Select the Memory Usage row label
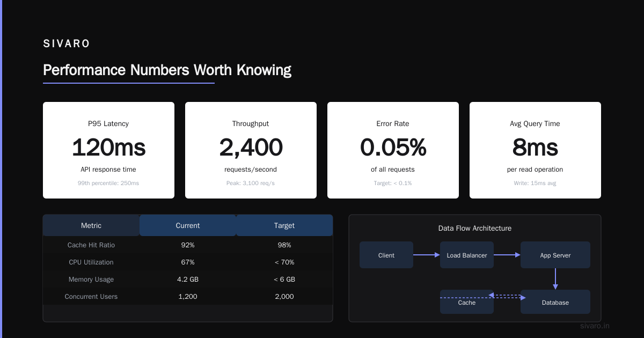The width and height of the screenshot is (644, 338). [91, 280]
